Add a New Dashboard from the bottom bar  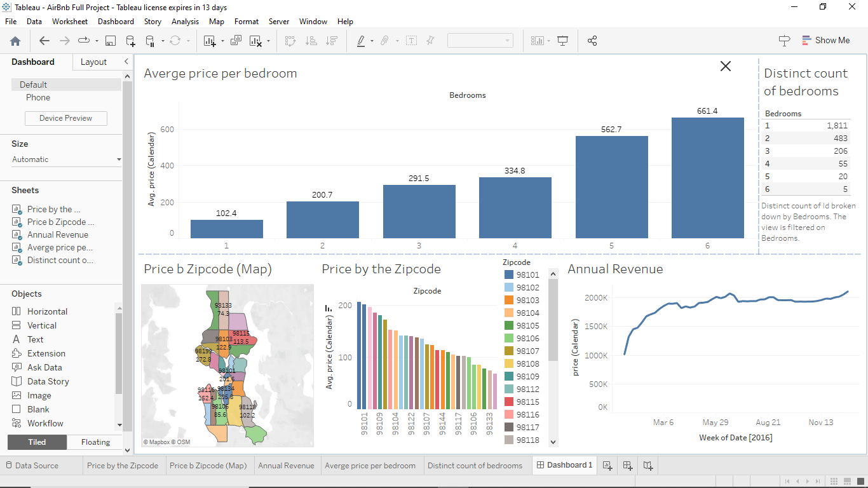[627, 465]
